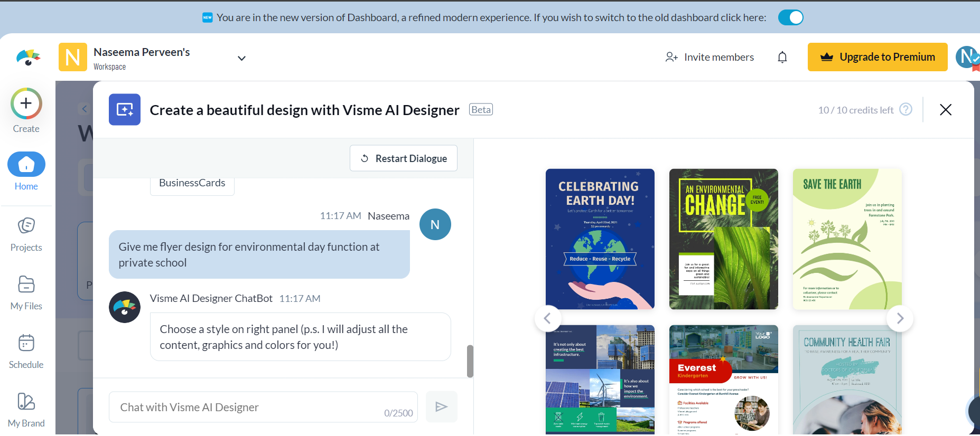
Task: Select Community Health Fair template
Action: [847, 380]
